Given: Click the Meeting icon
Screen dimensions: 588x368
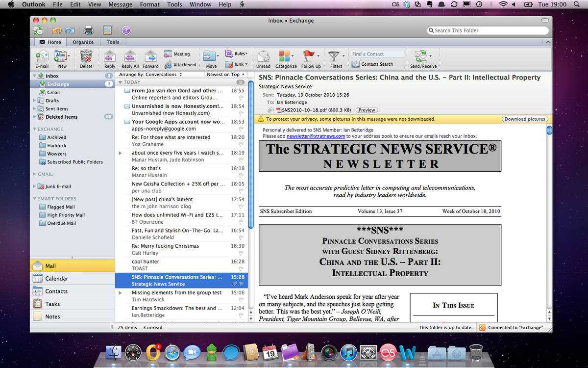Looking at the screenshot, I should point(168,54).
